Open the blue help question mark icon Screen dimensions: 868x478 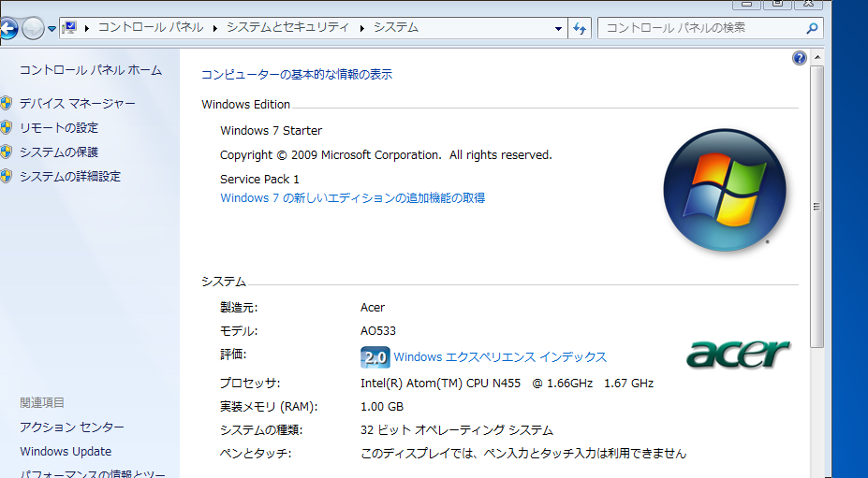tap(800, 58)
